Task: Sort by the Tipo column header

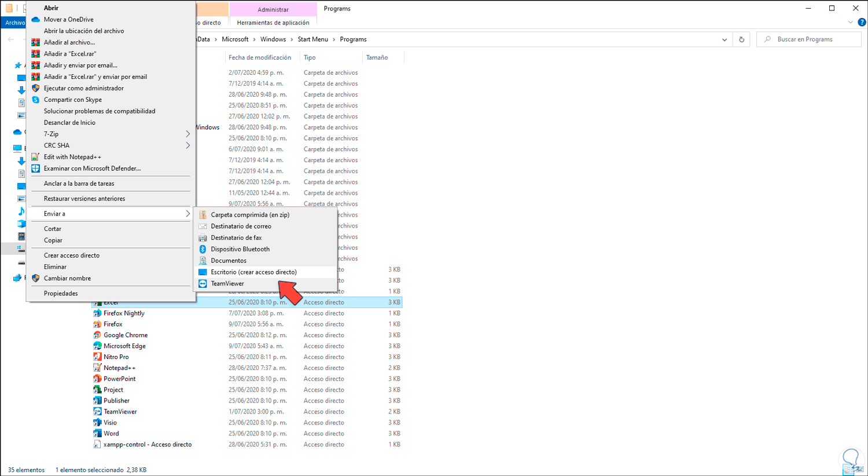Action: click(310, 57)
